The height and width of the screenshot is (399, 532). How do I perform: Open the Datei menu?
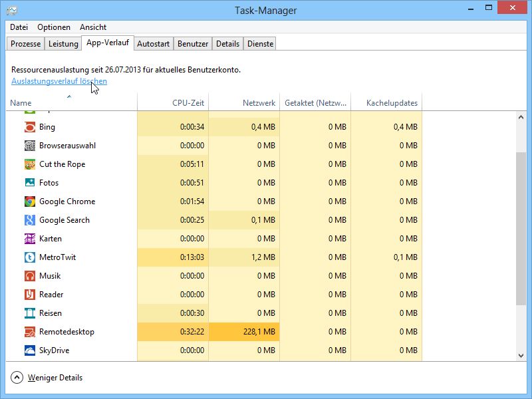click(x=19, y=27)
